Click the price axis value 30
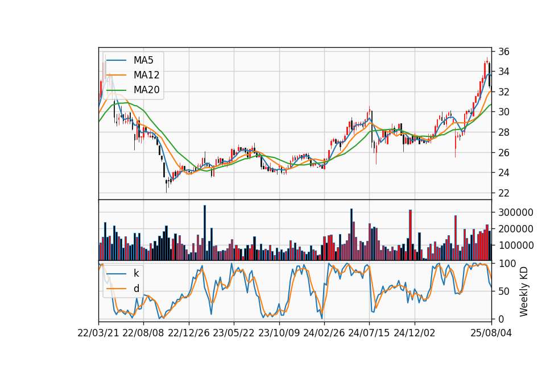546x392 pixels. pyautogui.click(x=503, y=112)
